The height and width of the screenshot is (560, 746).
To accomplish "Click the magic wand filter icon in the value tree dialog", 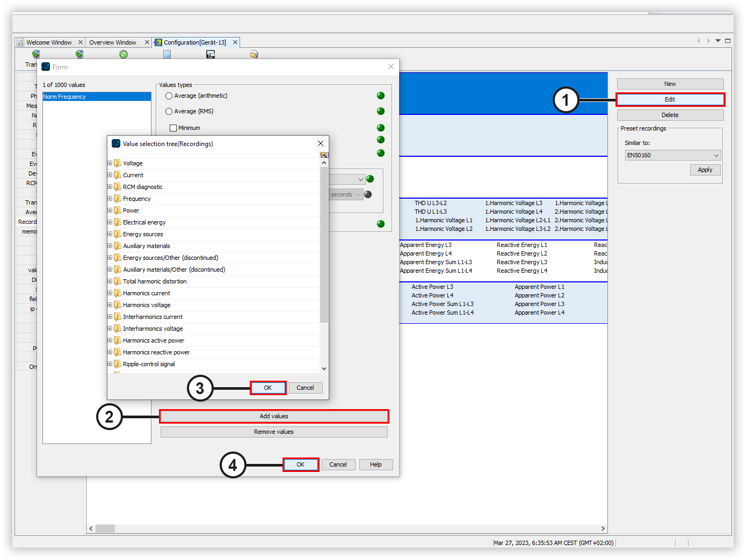I will (324, 154).
